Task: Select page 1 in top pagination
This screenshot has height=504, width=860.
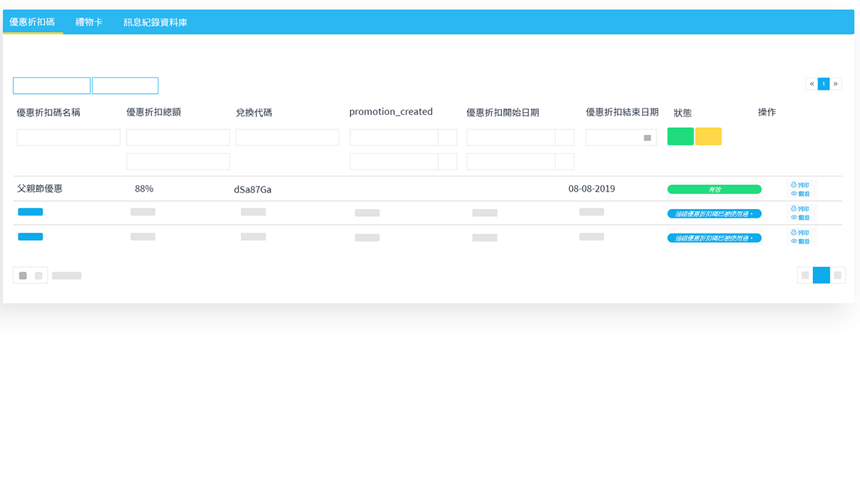Action: 823,84
